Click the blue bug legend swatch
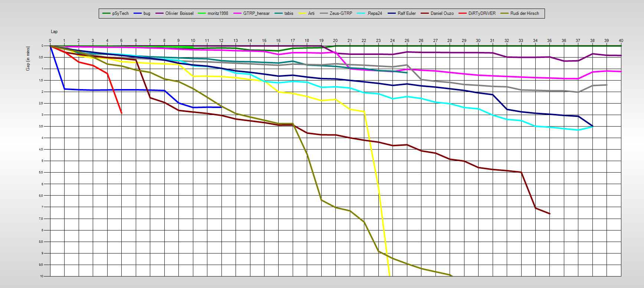Viewport: 644px width, 288px height. [138, 13]
